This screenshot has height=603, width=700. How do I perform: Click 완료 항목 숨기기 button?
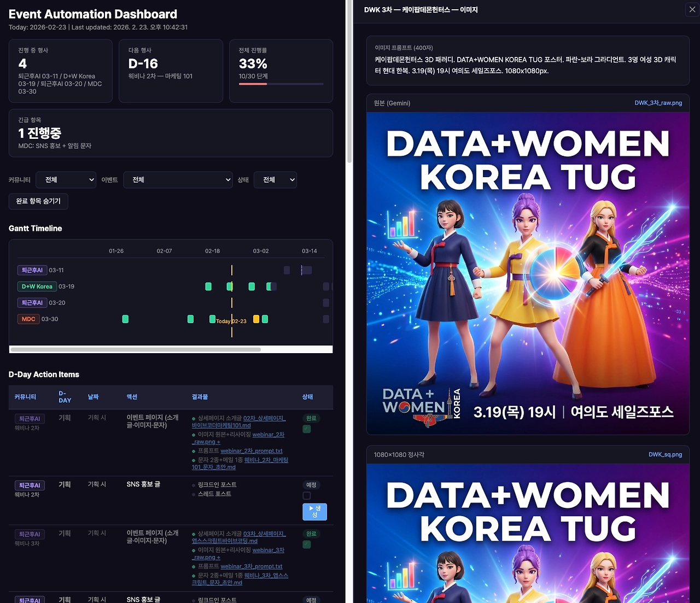pyautogui.click(x=38, y=201)
